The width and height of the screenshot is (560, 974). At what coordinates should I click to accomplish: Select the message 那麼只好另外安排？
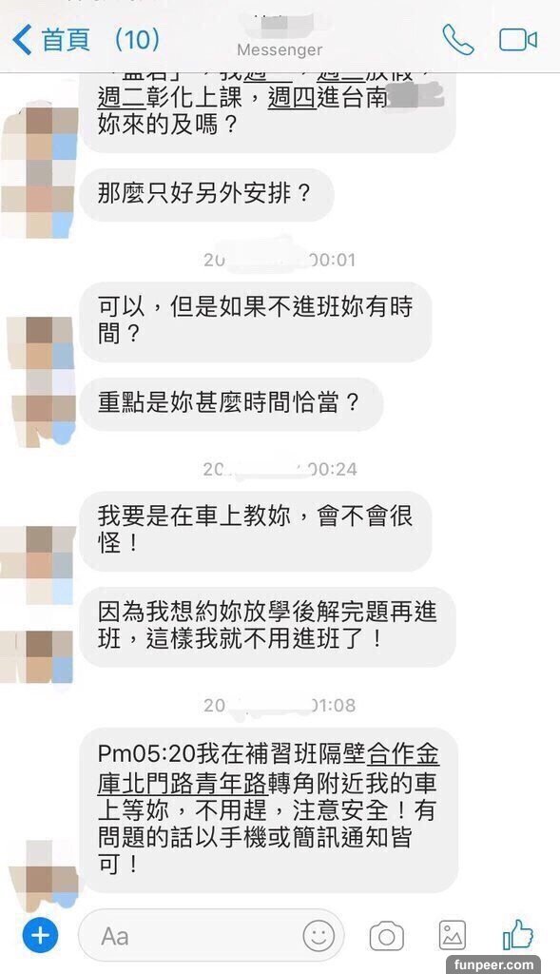tap(206, 194)
